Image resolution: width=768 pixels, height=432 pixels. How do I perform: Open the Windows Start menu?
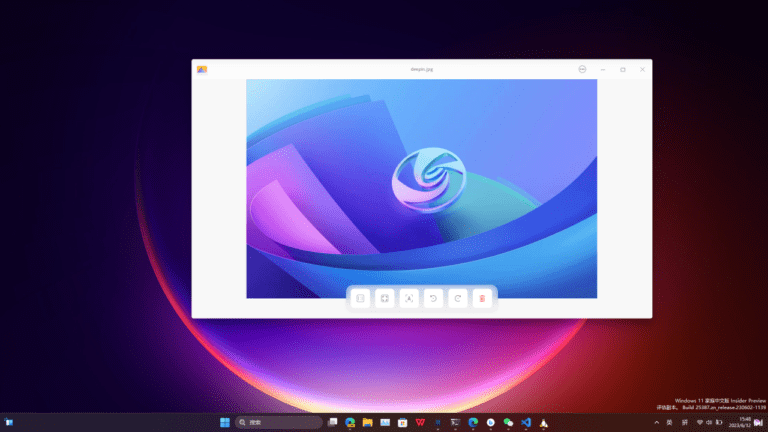pyautogui.click(x=225, y=423)
